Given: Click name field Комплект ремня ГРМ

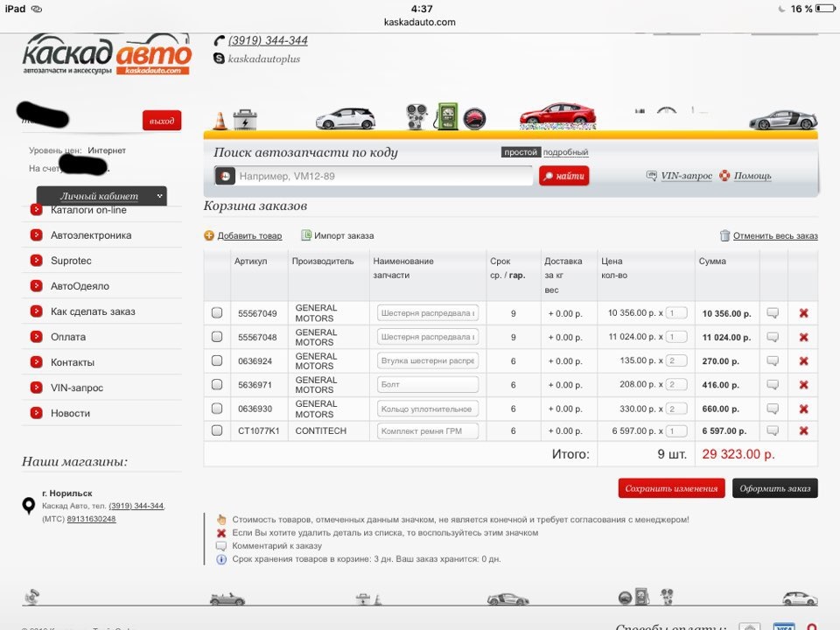Looking at the screenshot, I should coord(428,430).
